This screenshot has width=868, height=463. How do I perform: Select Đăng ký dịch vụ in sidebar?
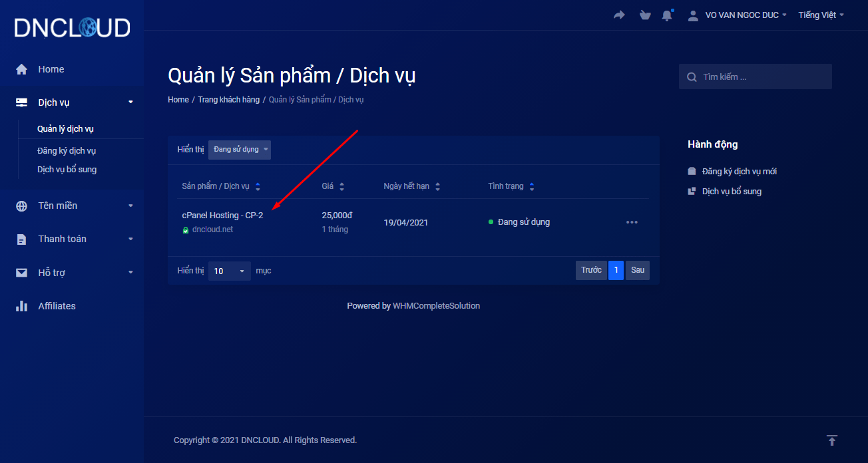pyautogui.click(x=67, y=151)
